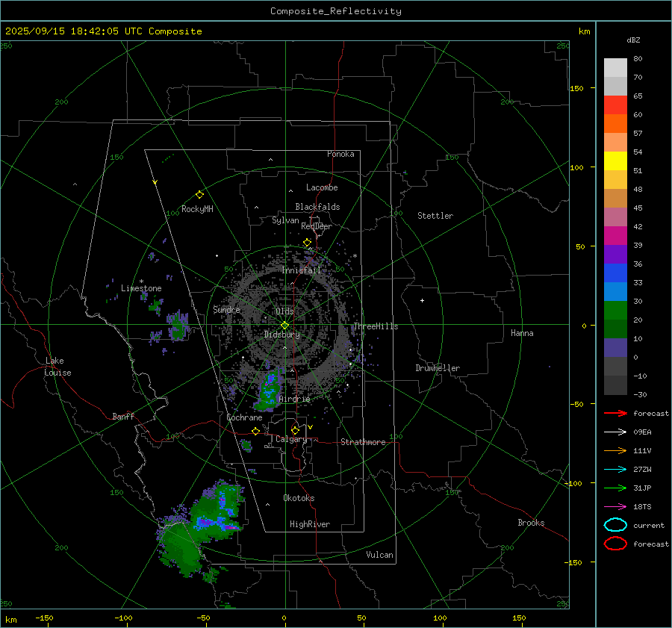Viewport: 672px width, 628px height.
Task: Click the Strathmore city label
Action: point(363,442)
